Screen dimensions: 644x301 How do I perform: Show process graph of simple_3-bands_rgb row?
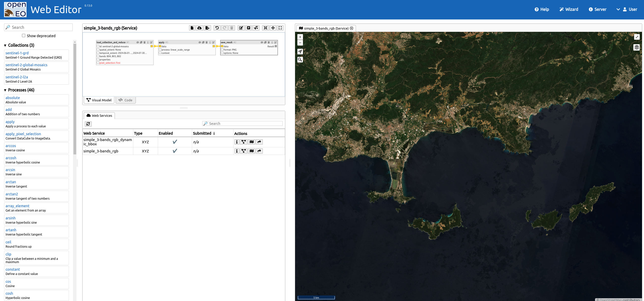(x=244, y=151)
